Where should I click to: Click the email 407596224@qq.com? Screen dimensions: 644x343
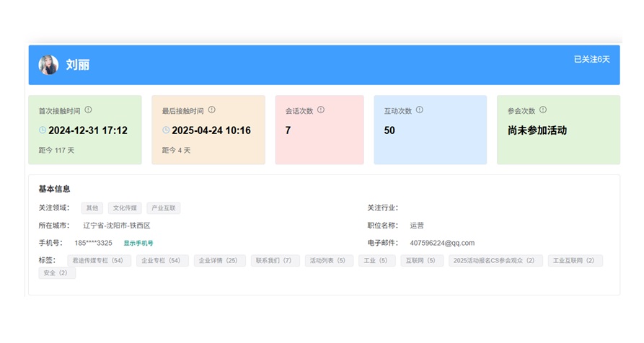[x=442, y=244]
